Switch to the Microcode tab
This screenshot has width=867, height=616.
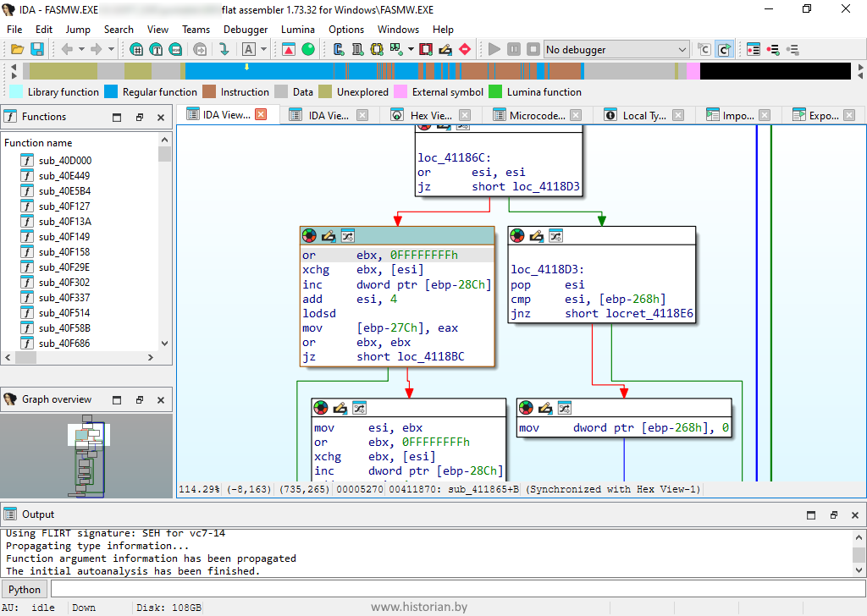tap(537, 115)
